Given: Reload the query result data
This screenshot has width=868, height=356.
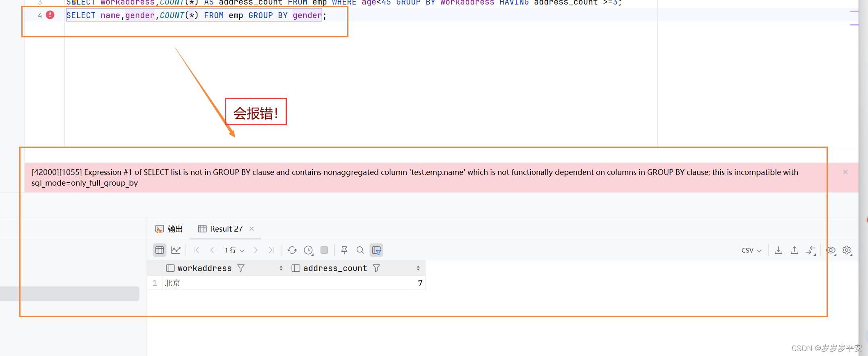Looking at the screenshot, I should 292,250.
